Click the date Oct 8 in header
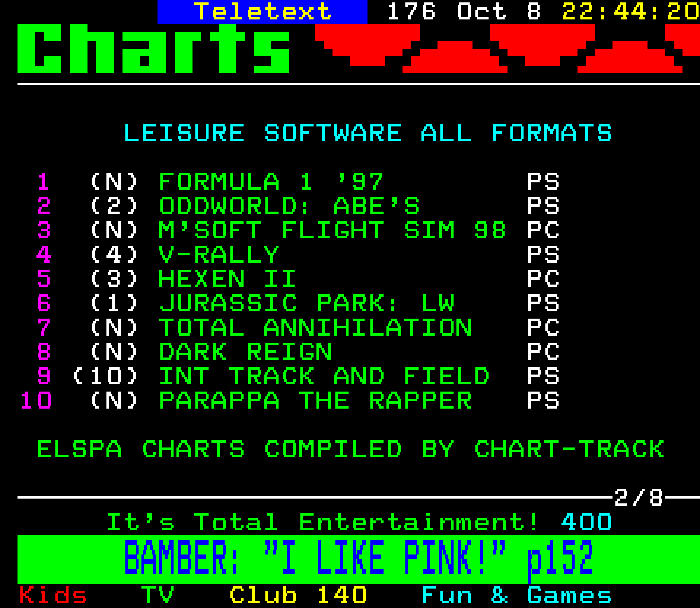Image resolution: width=700 pixels, height=608 pixels. pos(499,11)
